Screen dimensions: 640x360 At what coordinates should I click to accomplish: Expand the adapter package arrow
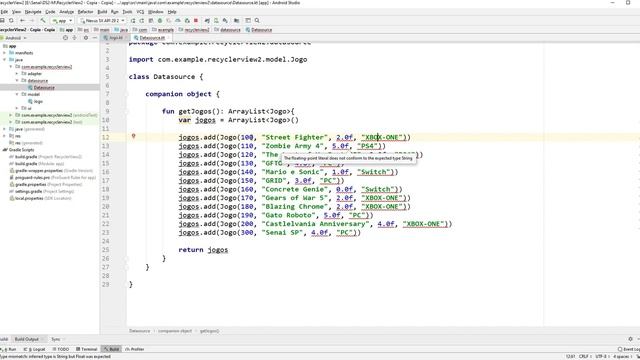pyautogui.click(x=17, y=73)
